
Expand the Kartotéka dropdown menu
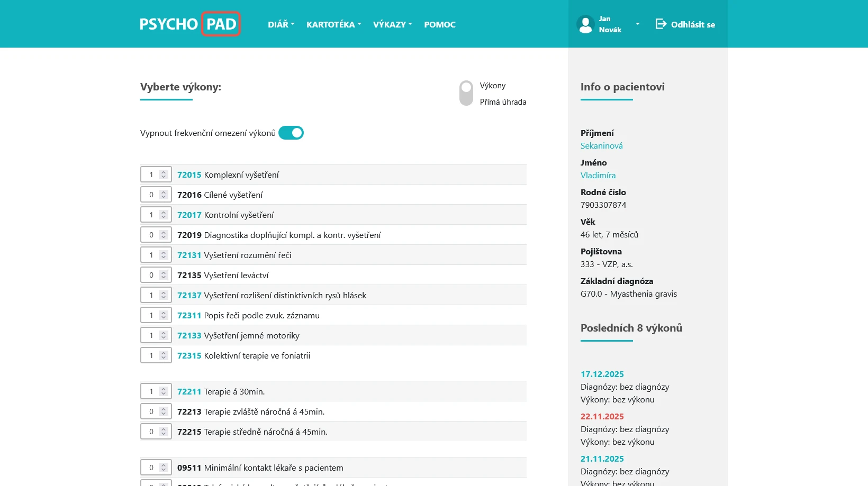pyautogui.click(x=333, y=24)
